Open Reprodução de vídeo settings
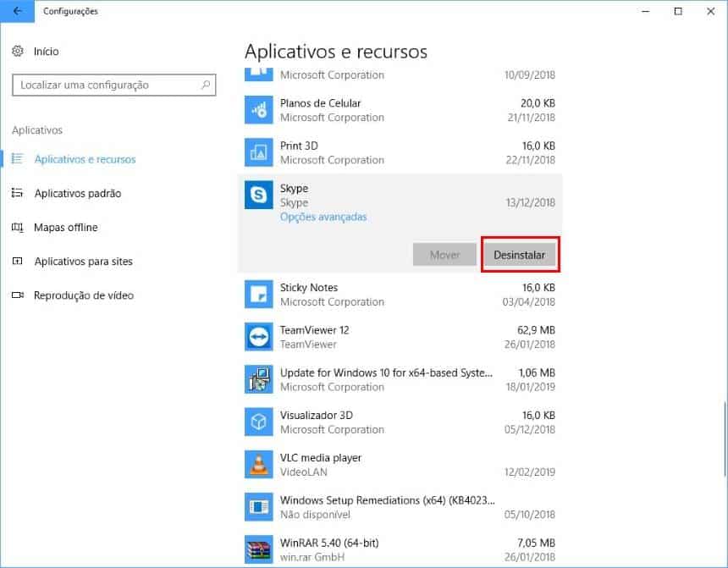Screen dimensions: 728x568 pos(84,295)
